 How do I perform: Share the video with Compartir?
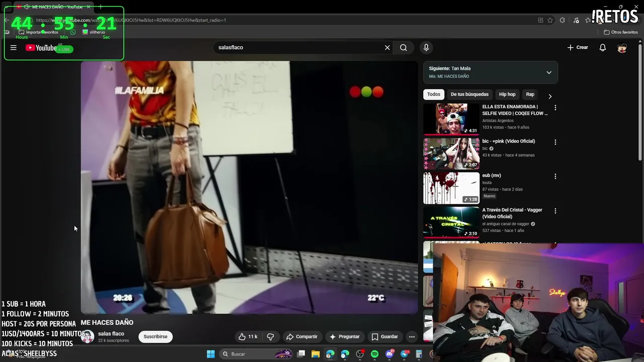tap(302, 337)
